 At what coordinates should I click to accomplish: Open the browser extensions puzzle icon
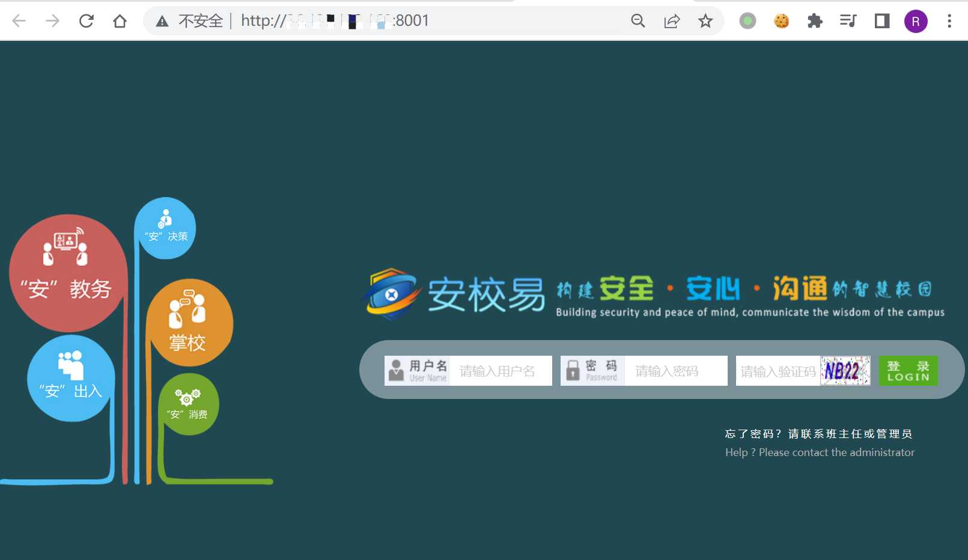coord(814,21)
